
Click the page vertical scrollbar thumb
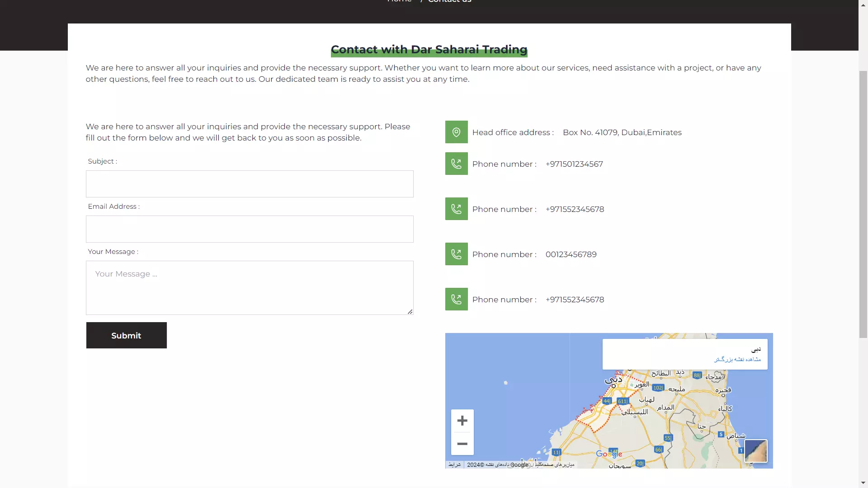tap(863, 203)
